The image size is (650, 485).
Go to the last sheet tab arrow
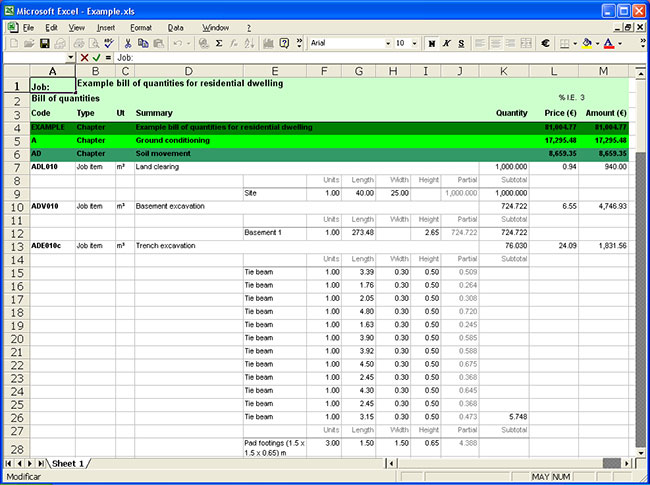pyautogui.click(x=41, y=463)
